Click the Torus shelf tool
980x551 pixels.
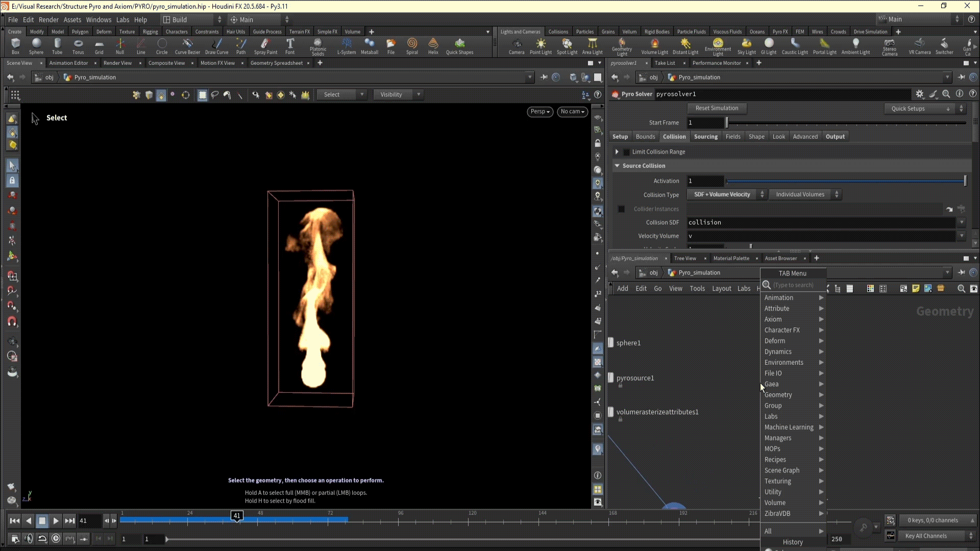78,46
